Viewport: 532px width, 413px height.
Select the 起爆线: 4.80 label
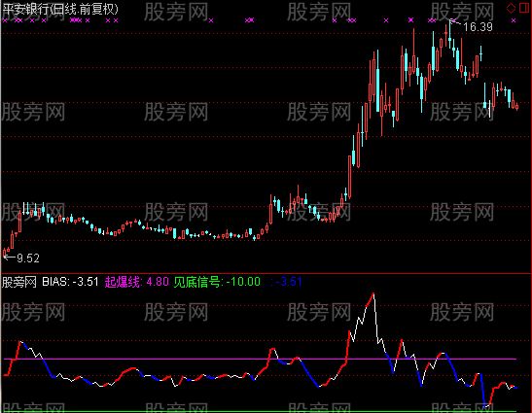[x=136, y=282]
